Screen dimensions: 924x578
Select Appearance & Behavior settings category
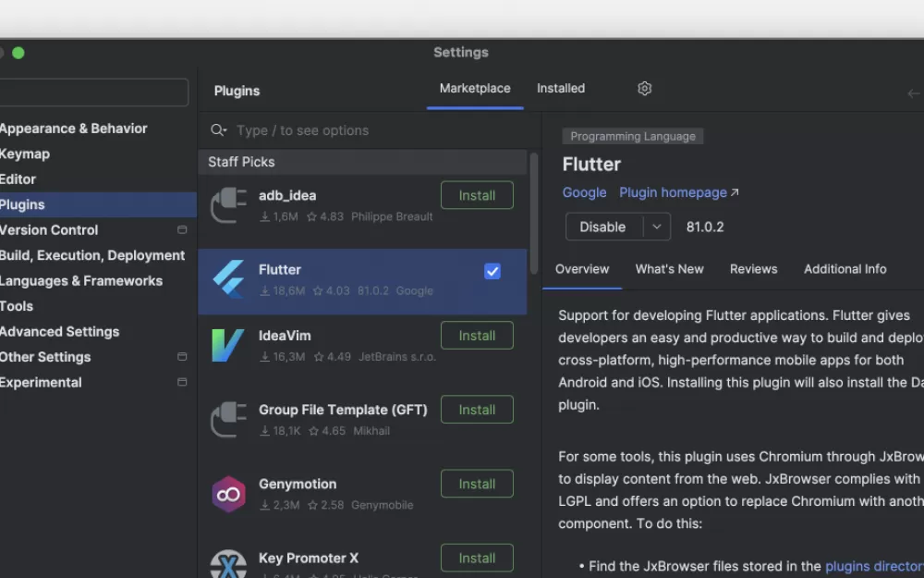pyautogui.click(x=74, y=129)
